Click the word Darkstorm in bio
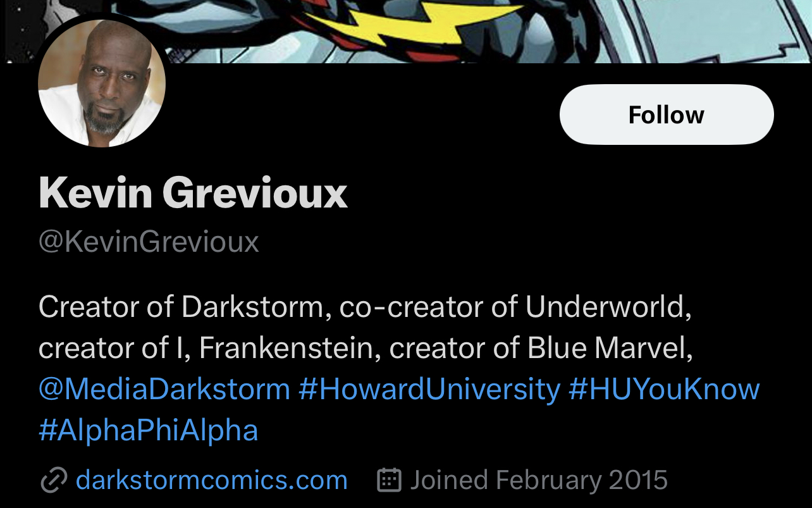This screenshot has width=812, height=508. (252, 307)
